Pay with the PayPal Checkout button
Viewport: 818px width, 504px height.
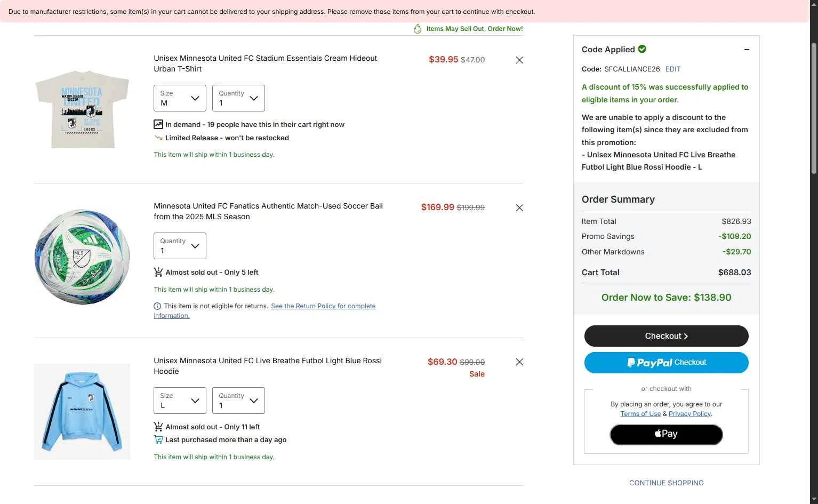[666, 363]
